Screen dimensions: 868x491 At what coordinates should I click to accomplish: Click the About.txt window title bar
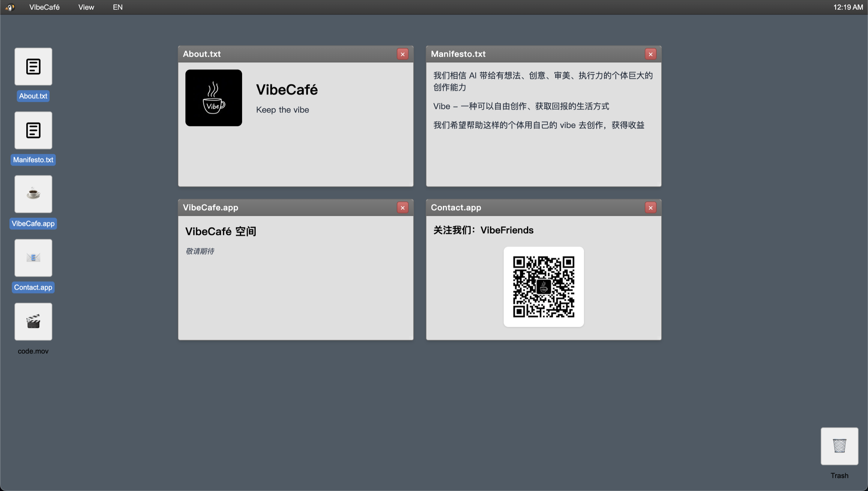[295, 54]
